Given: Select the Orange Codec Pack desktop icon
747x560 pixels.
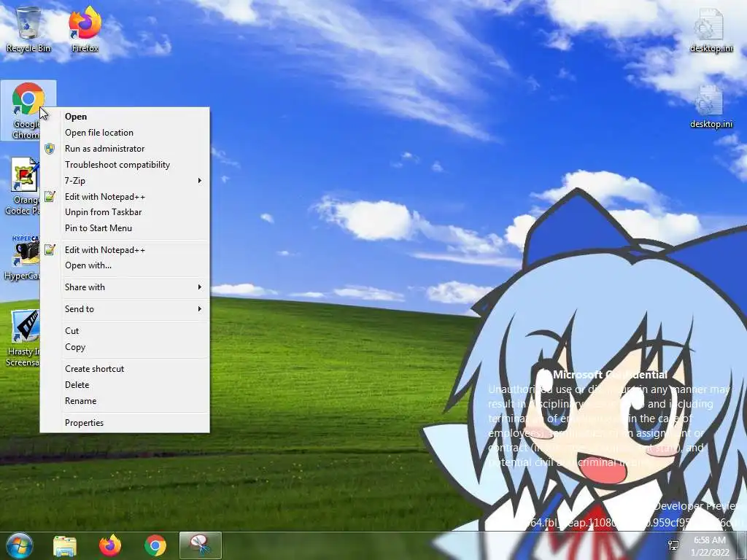Looking at the screenshot, I should click(x=22, y=187).
